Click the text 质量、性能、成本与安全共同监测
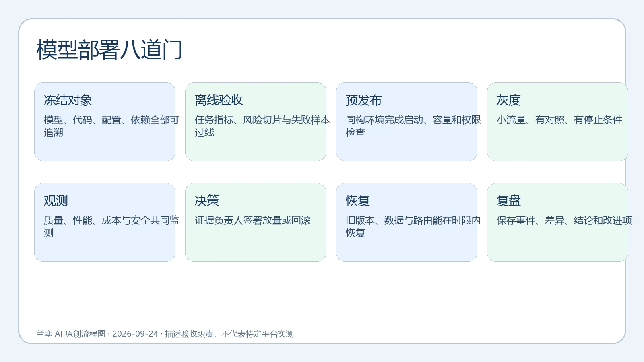The image size is (644, 362). pos(111,226)
